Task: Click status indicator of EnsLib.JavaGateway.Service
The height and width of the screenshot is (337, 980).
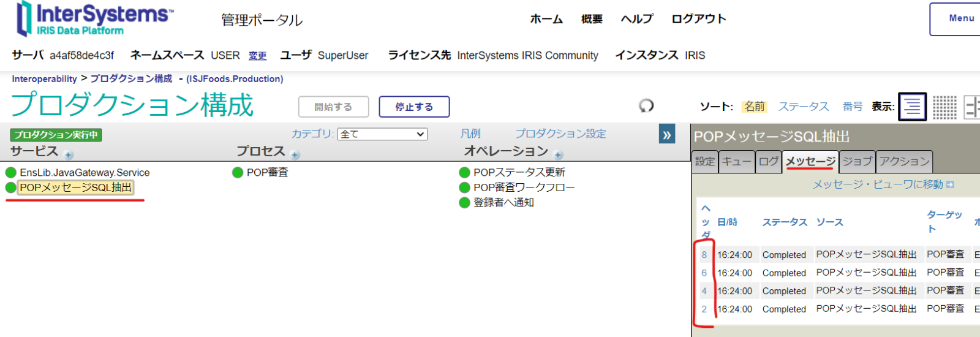Action: 11,173
